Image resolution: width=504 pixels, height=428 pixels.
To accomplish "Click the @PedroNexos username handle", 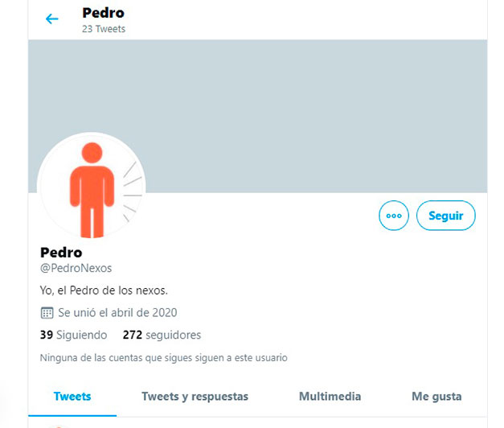I will click(x=76, y=268).
